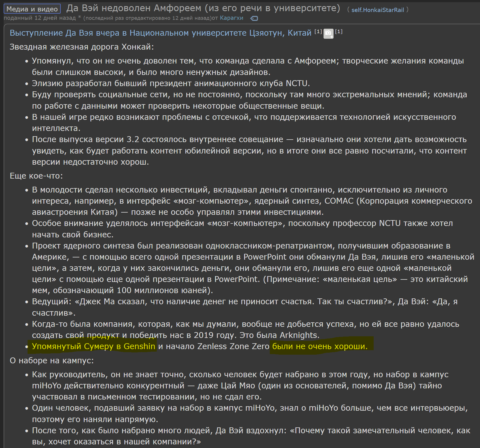Click the heading 'Еще кое-что:'
The width and height of the screenshot is (480, 448).
[36, 176]
